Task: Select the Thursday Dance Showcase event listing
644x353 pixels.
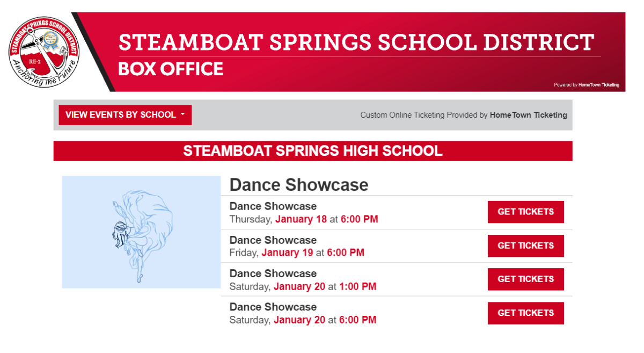Action: click(273, 206)
